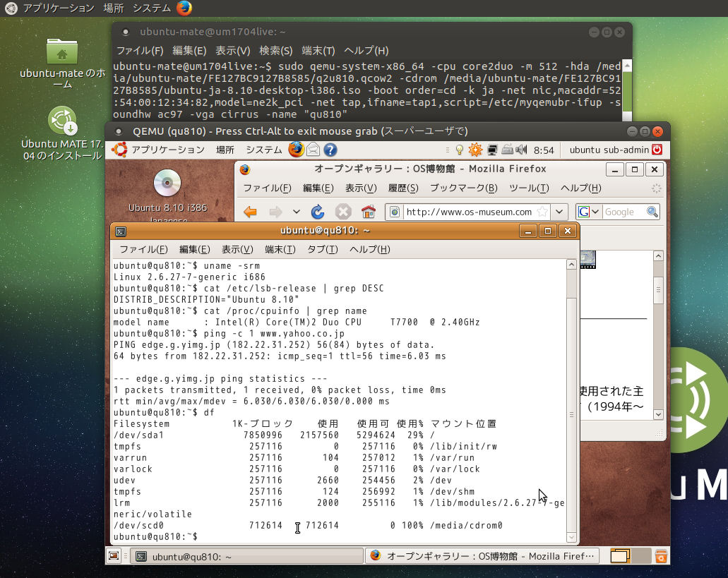728x578 pixels.
Task: Click the thumbnail image in Firefox page
Action: (587, 260)
